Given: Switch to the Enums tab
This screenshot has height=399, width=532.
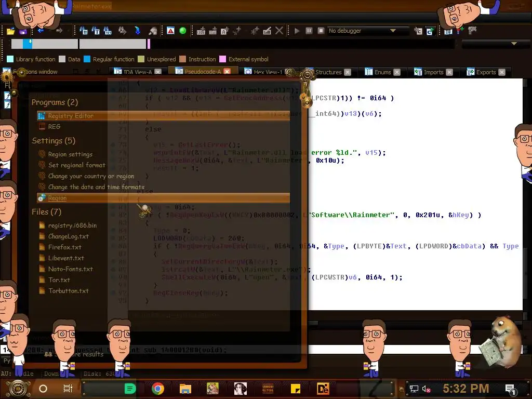Looking at the screenshot, I should point(382,72).
